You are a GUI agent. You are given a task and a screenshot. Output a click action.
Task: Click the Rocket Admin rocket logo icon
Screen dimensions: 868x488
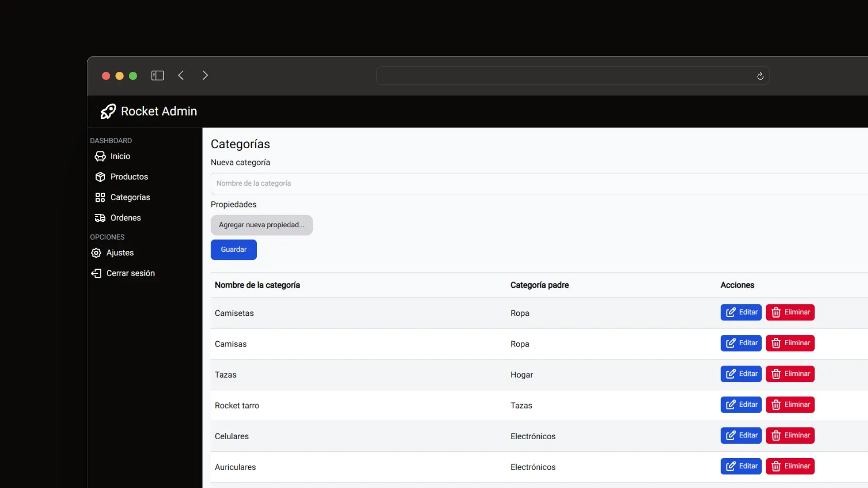coord(108,111)
